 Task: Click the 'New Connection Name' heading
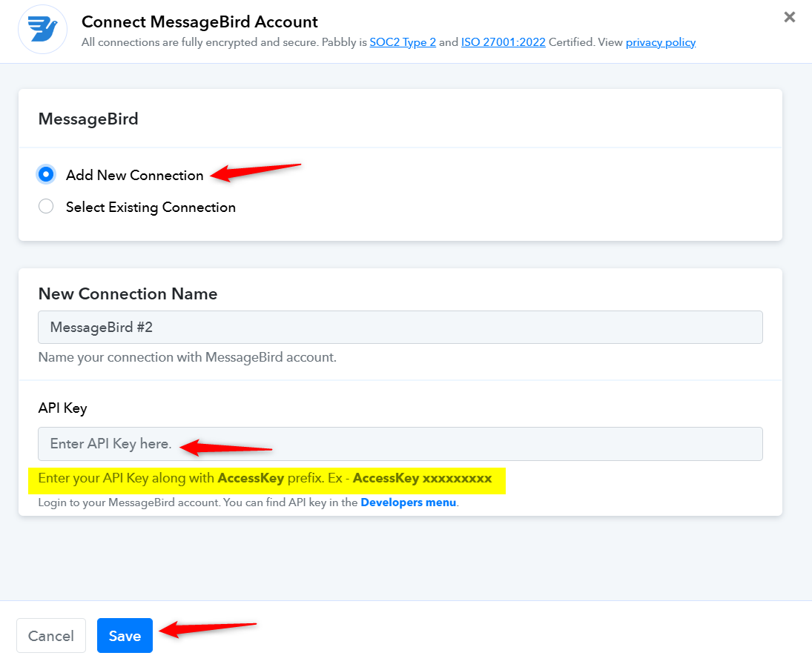128,293
